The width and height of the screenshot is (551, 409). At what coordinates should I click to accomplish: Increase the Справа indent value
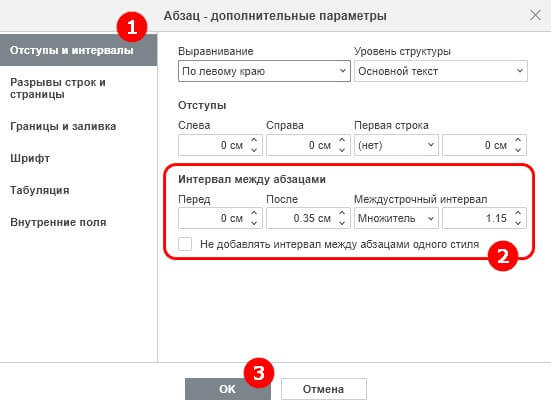[342, 140]
